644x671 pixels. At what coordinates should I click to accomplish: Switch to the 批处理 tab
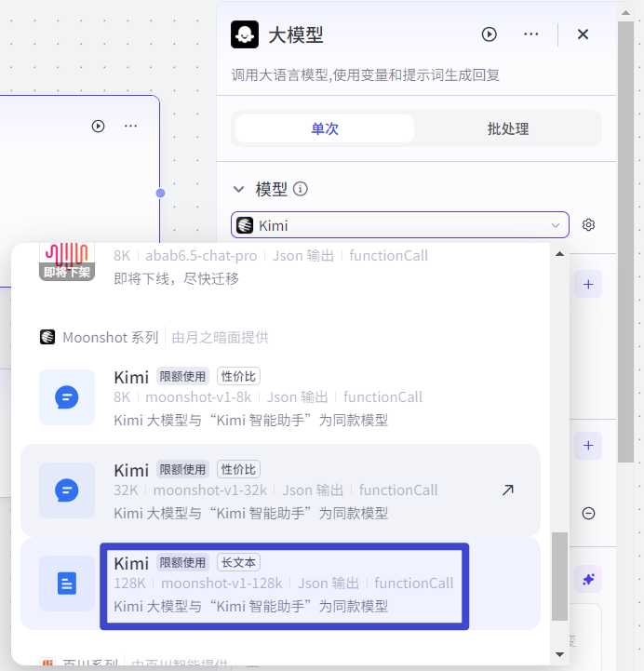click(x=508, y=128)
